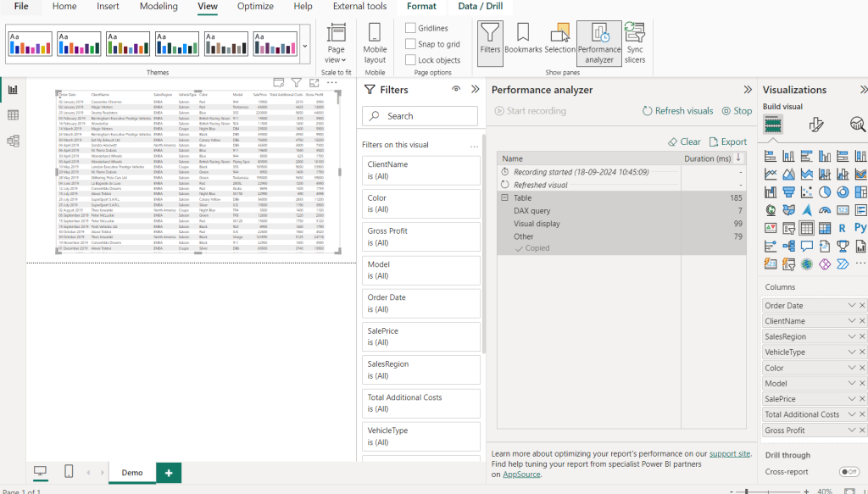The height and width of the screenshot is (494, 868).
Task: Select the stacked bar chart visual
Action: click(770, 157)
